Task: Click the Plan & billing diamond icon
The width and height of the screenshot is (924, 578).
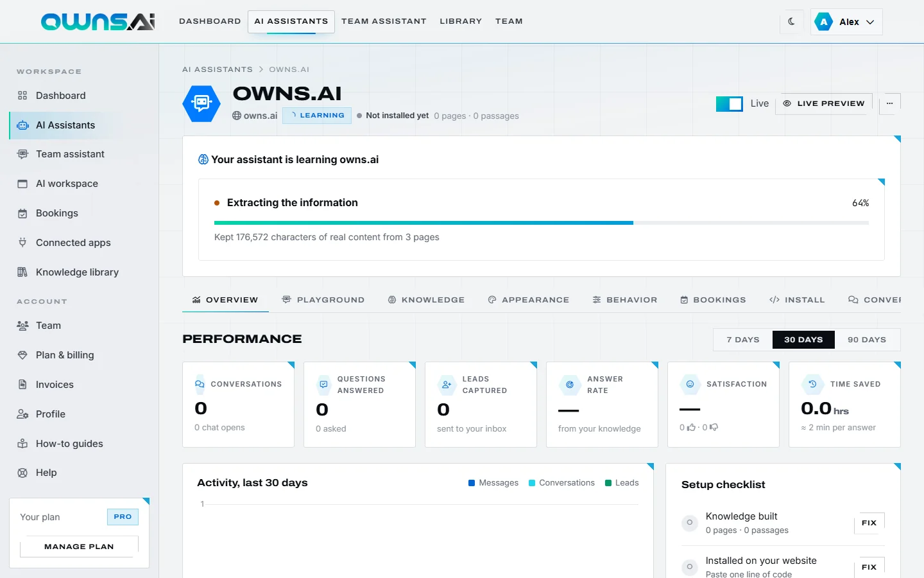Action: 22,355
